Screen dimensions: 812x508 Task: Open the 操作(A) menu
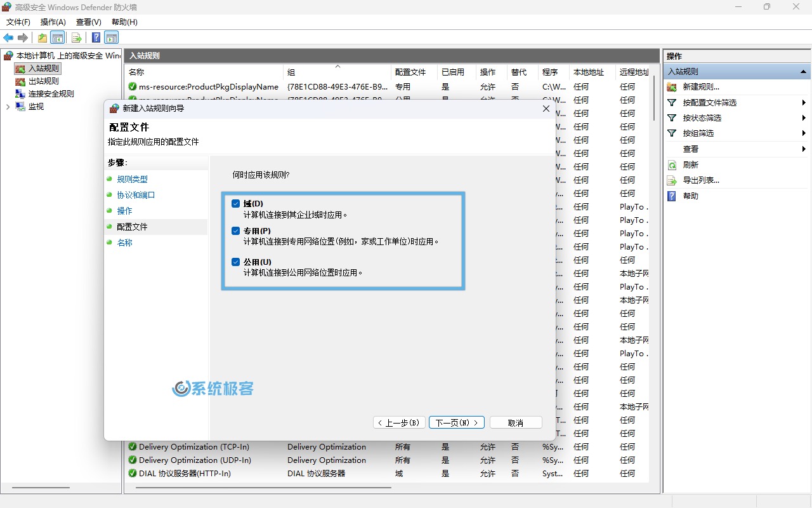pos(53,22)
